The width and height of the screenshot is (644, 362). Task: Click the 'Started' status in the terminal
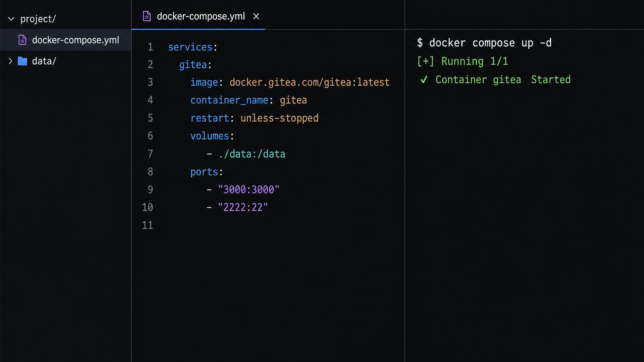point(551,80)
